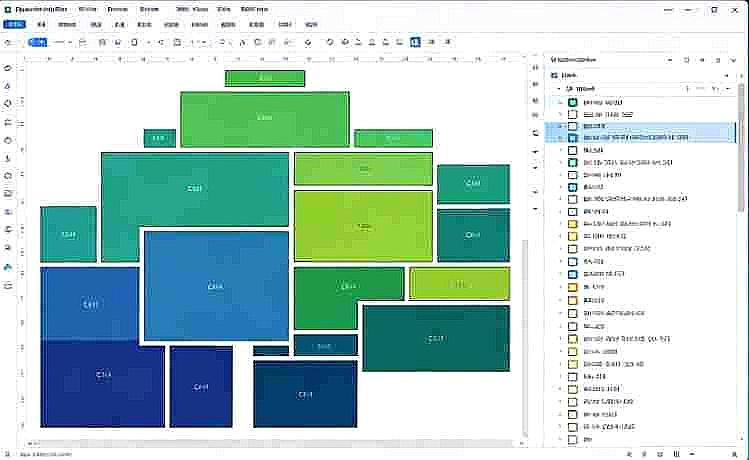Click the blue highlighted icon in top toolbar right group
Image resolution: width=749 pixels, height=460 pixels.
[415, 42]
